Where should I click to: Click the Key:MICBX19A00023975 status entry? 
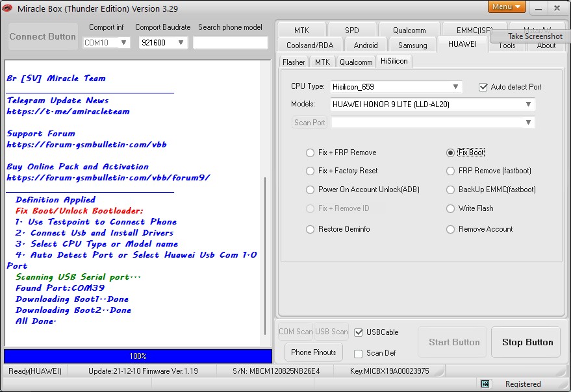coord(389,371)
